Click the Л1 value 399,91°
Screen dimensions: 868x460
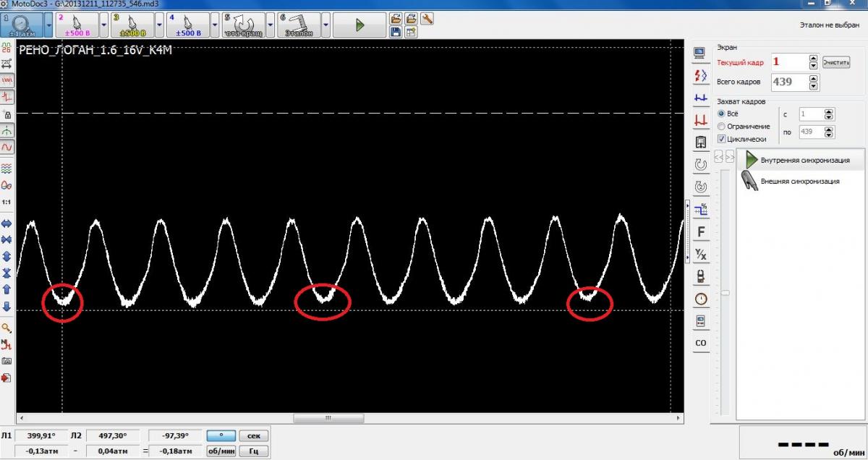[41, 436]
